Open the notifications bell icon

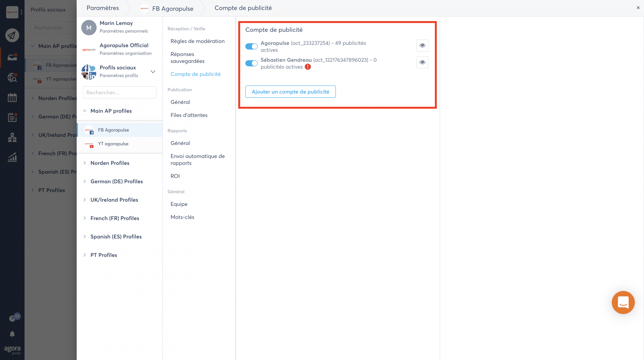click(12, 334)
